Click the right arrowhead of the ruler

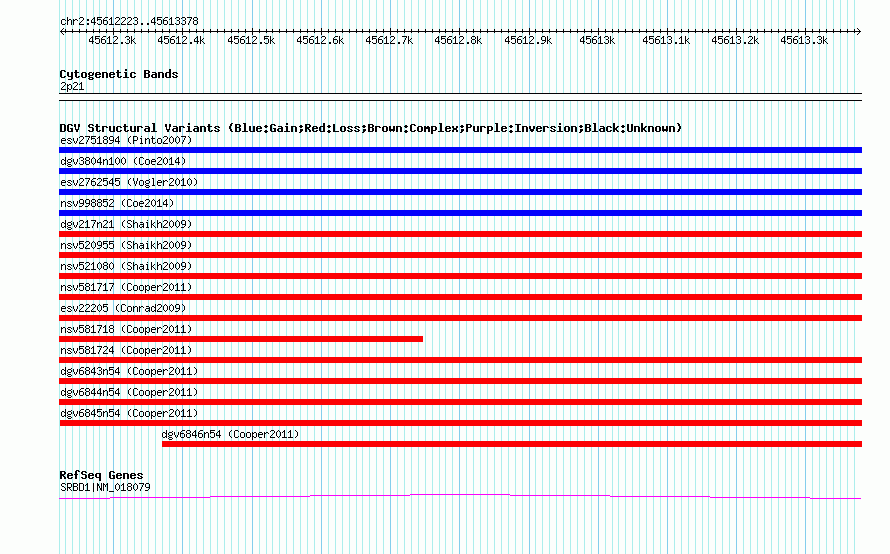tap(859, 32)
